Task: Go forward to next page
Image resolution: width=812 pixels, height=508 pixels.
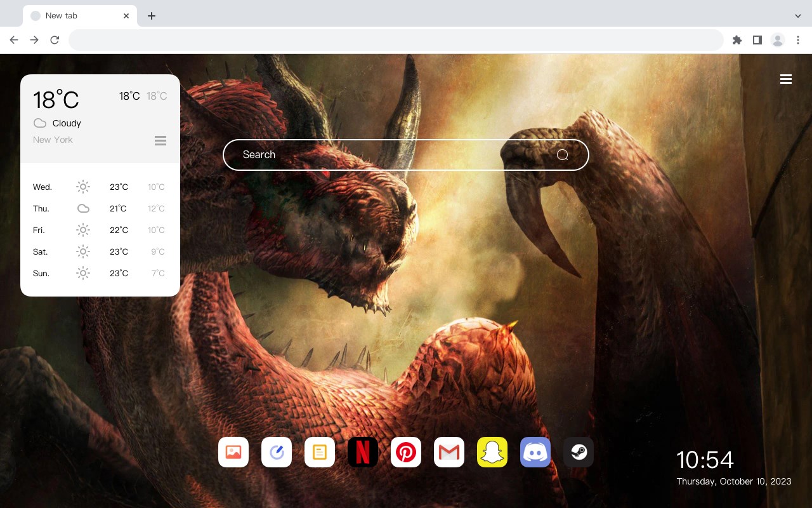Action: coord(34,40)
